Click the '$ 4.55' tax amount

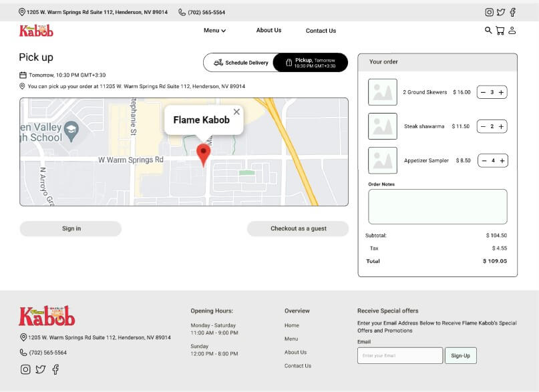[x=500, y=248]
